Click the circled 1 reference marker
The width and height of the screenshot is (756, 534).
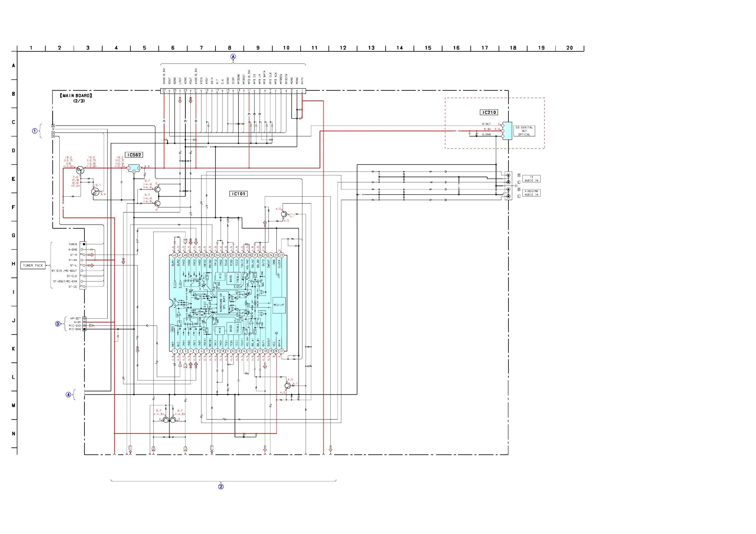(35, 131)
